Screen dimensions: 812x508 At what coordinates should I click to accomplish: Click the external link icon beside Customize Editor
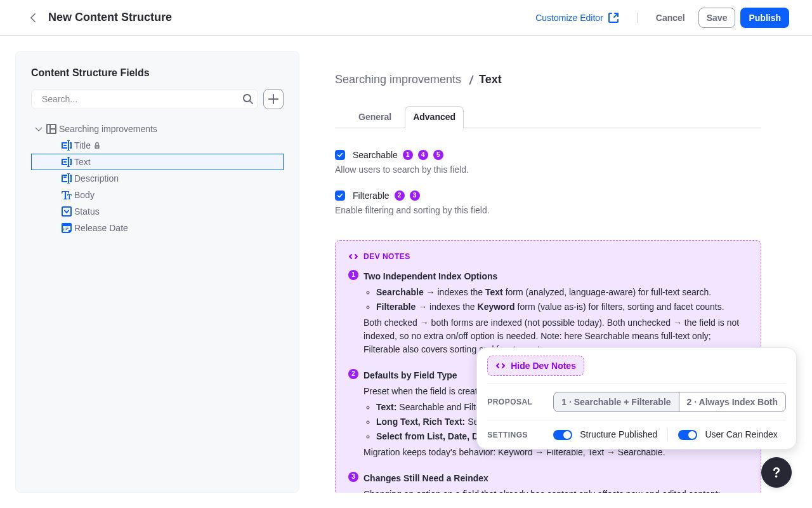613,18
